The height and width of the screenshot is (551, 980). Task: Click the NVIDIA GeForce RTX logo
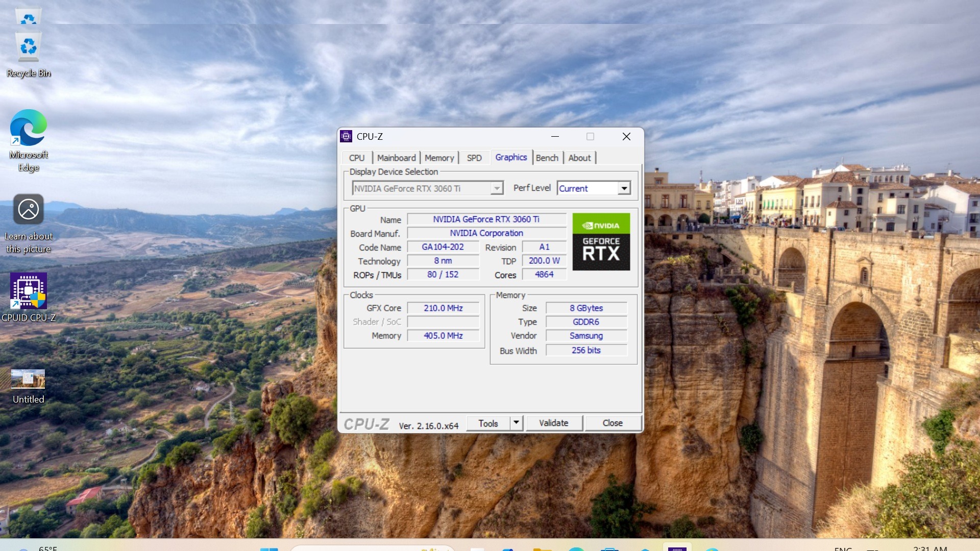[601, 242]
